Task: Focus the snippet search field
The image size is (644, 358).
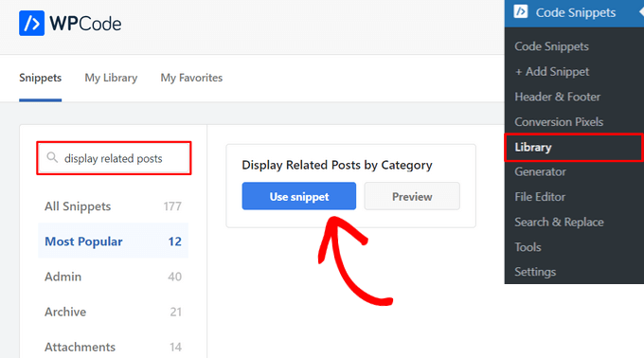Action: pos(114,158)
